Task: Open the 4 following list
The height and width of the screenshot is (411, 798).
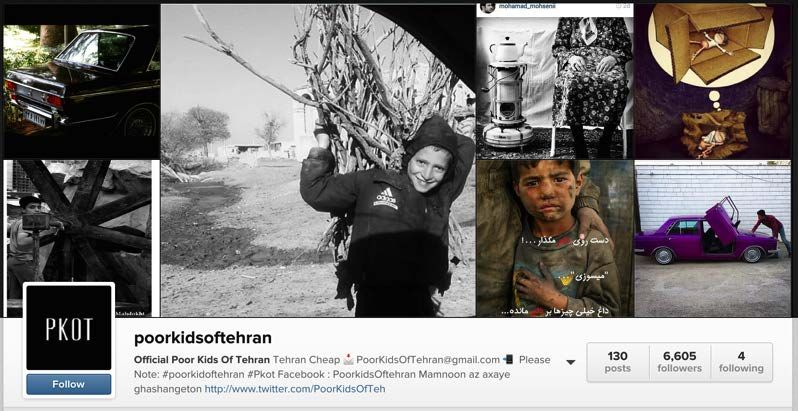Action: (x=742, y=362)
